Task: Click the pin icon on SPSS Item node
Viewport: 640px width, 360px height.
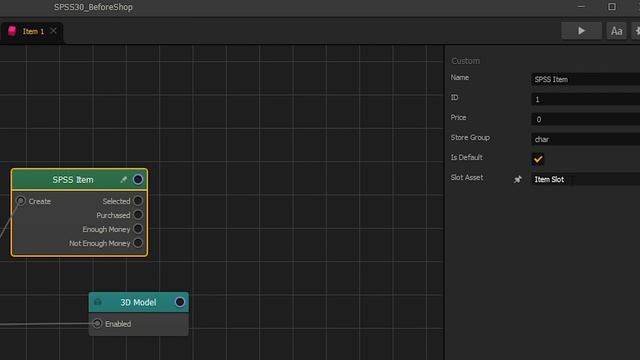Action: (x=123, y=180)
